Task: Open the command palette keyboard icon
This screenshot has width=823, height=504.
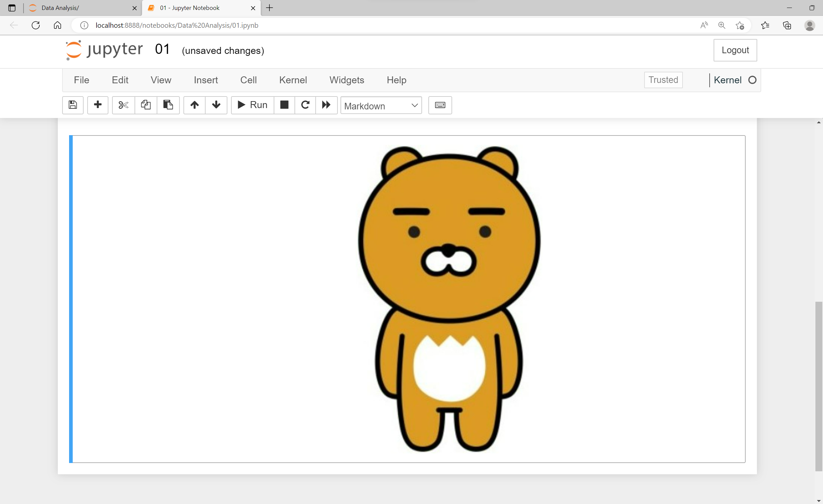Action: pyautogui.click(x=440, y=105)
